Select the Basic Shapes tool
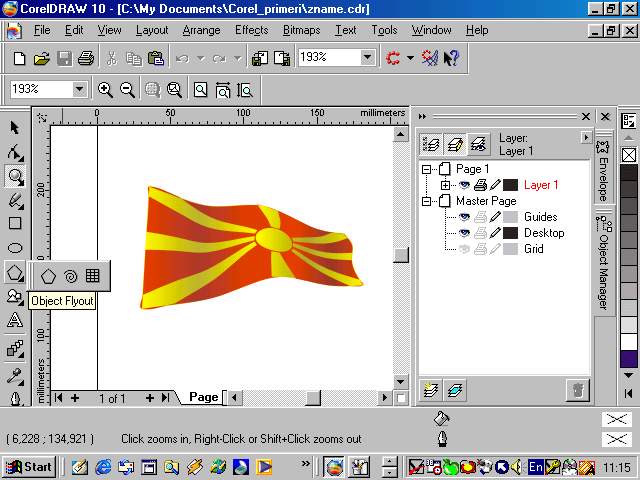The height and width of the screenshot is (480, 640). (15, 297)
